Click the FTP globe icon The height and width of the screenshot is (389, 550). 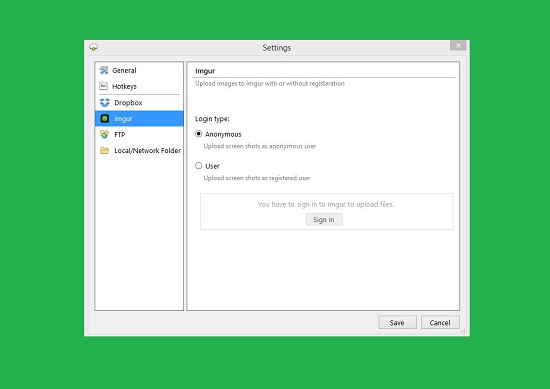pyautogui.click(x=105, y=134)
